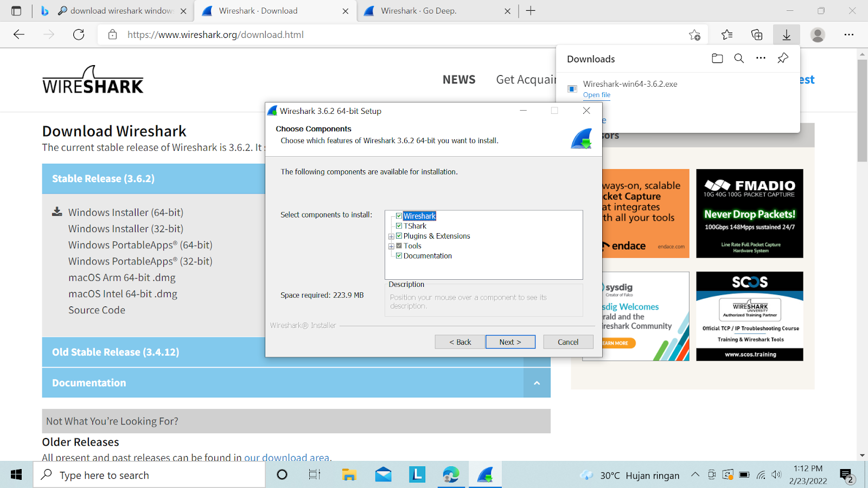Download Windows PortableApps (64-bit)

point(141,245)
